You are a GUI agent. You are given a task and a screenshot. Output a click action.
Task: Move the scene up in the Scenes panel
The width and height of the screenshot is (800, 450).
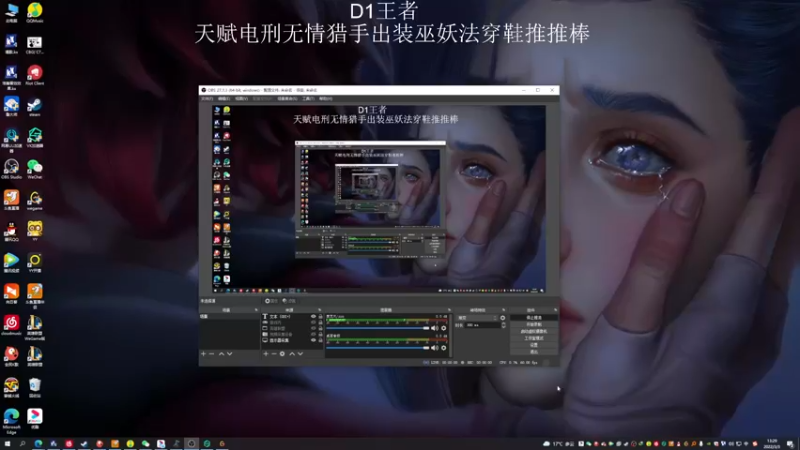point(221,354)
